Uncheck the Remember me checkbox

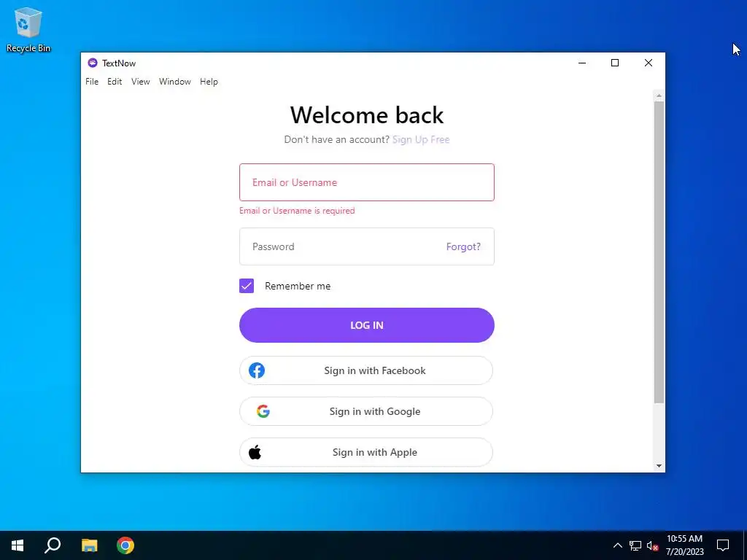click(247, 286)
